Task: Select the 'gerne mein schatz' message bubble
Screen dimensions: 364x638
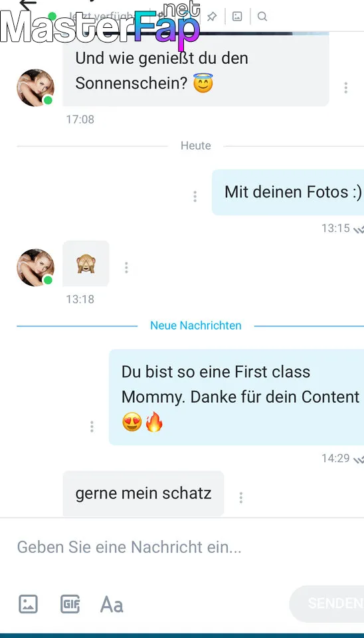Action: coord(143,494)
